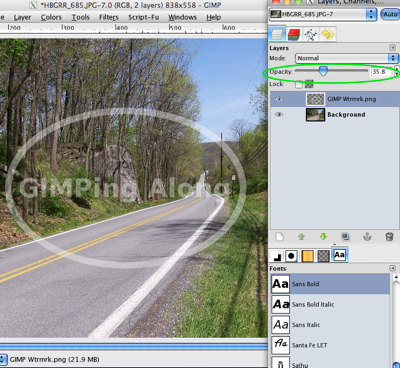Open the Channels tab icon

[294, 34]
